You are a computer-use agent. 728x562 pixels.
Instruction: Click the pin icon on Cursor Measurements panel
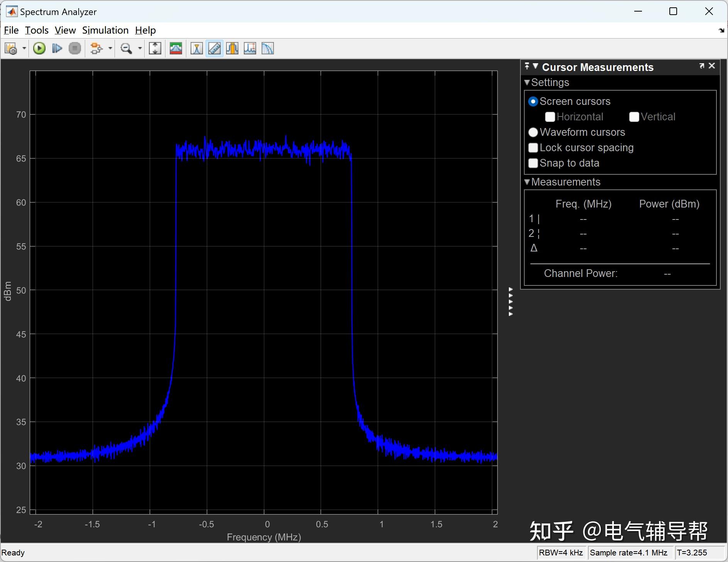pos(527,66)
